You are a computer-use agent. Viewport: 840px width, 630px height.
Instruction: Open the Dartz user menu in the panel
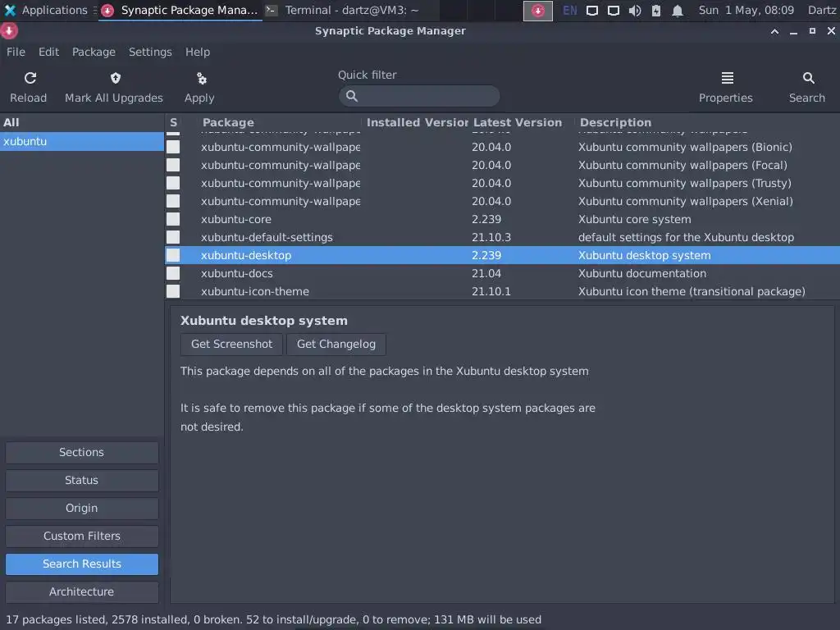pos(822,10)
